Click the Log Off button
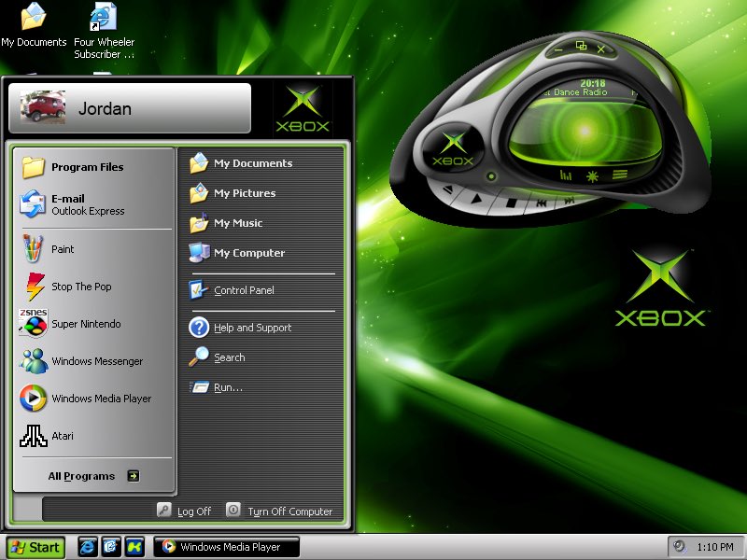This screenshot has width=747, height=560. click(x=185, y=511)
